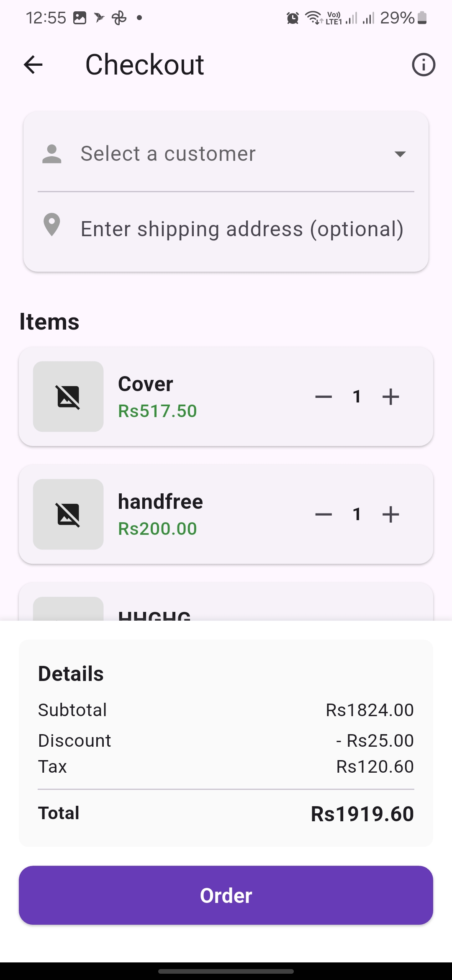Tap Cover's missing-image placeholder thumbnail
The width and height of the screenshot is (452, 980).
(x=68, y=397)
